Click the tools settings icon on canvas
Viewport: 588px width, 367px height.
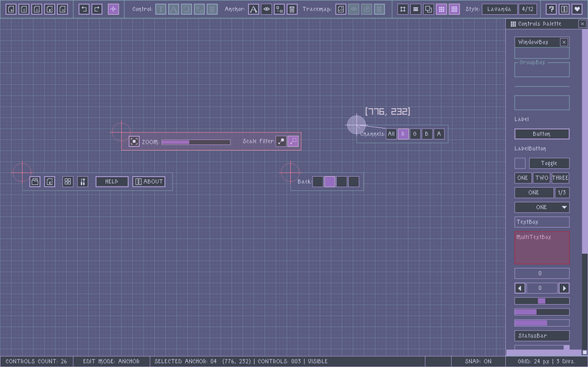tap(82, 181)
